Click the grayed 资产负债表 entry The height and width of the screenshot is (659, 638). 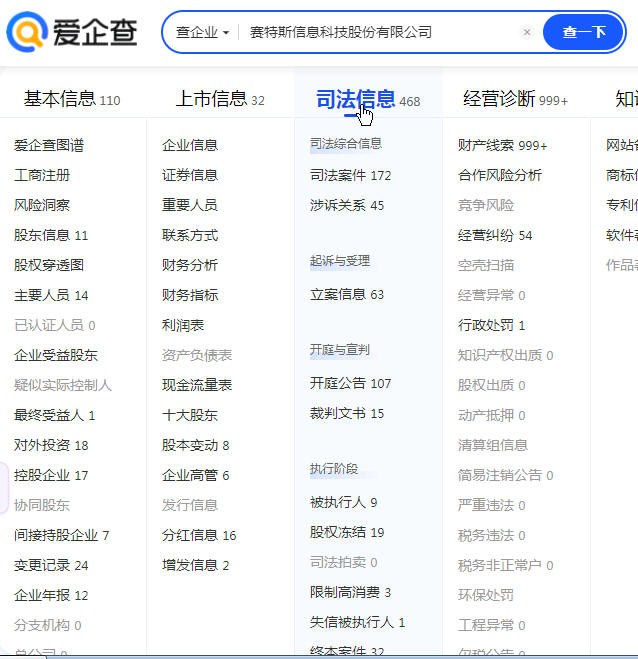tap(197, 356)
